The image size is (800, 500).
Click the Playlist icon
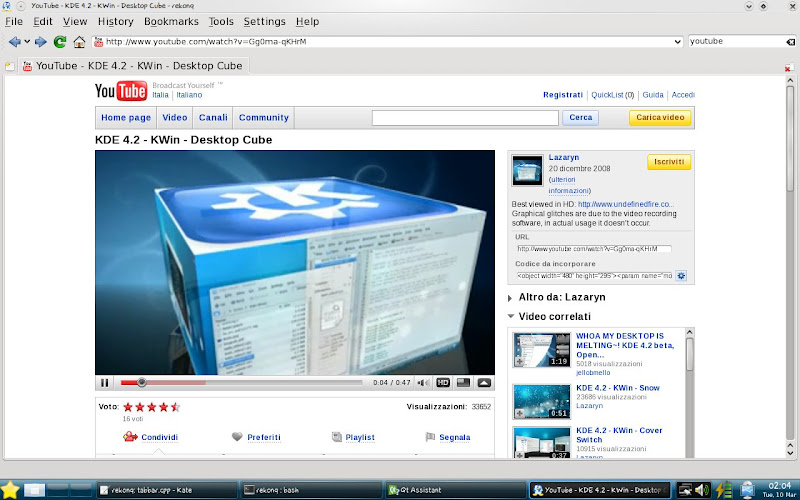coord(336,437)
